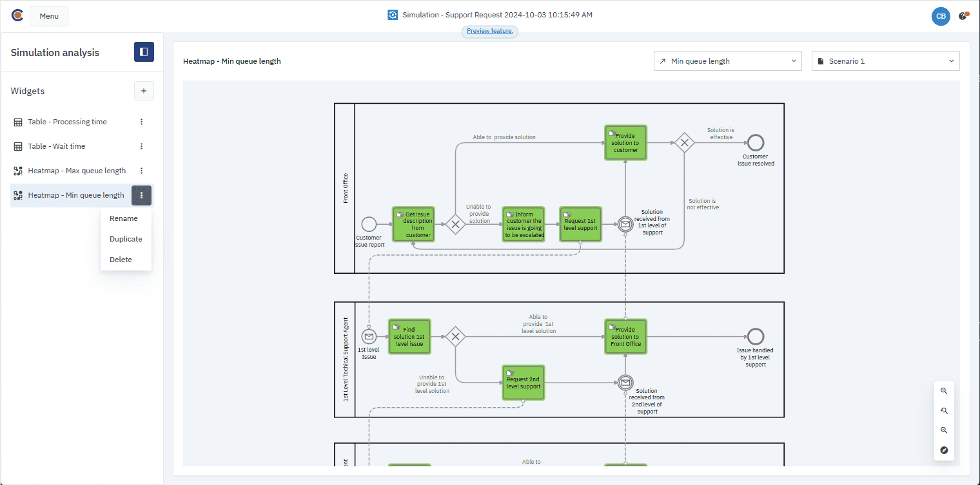Viewport: 980px width, 485px height.
Task: Click the Customer issue resolved end event
Action: [x=756, y=142]
